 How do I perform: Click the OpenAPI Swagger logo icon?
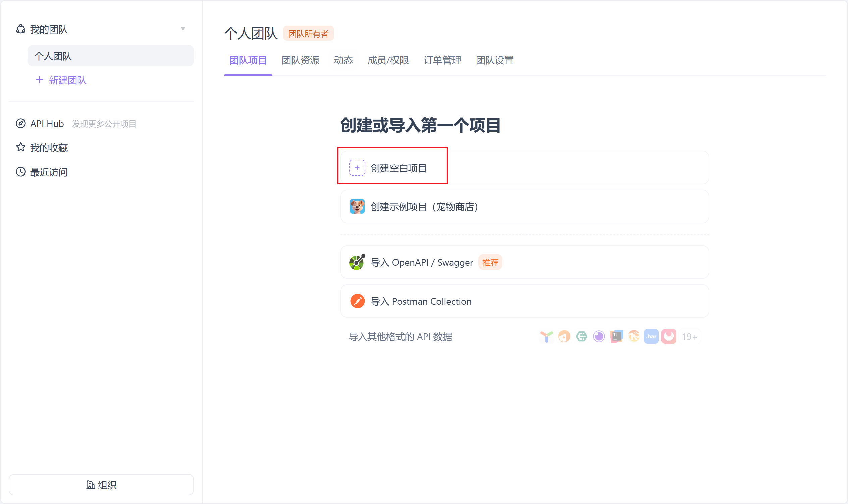point(357,262)
